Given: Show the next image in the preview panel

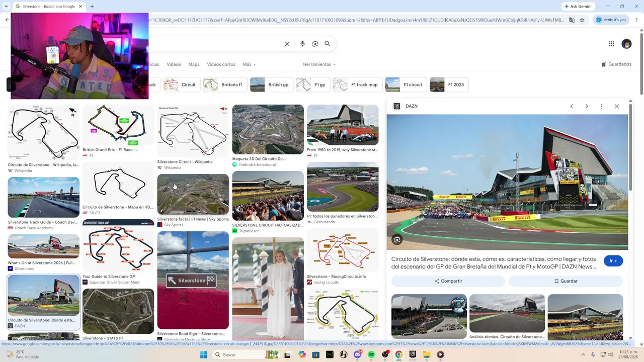Looking at the screenshot, I should (x=587, y=106).
